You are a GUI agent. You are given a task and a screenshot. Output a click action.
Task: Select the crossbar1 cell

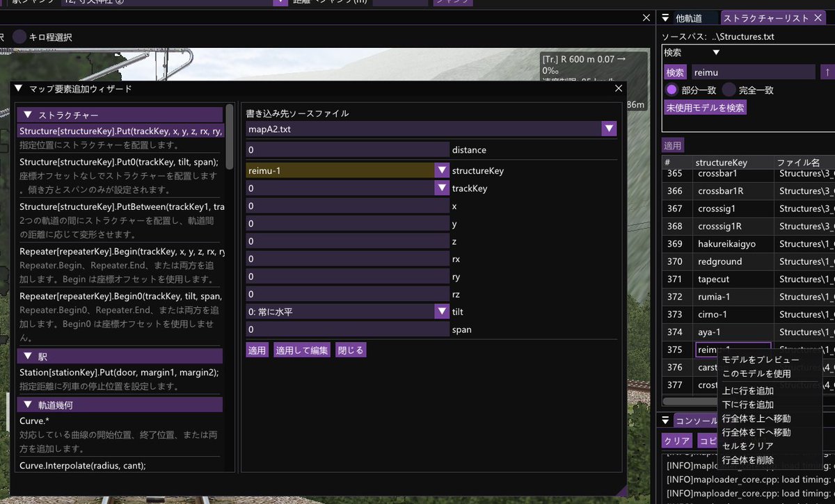click(x=733, y=173)
